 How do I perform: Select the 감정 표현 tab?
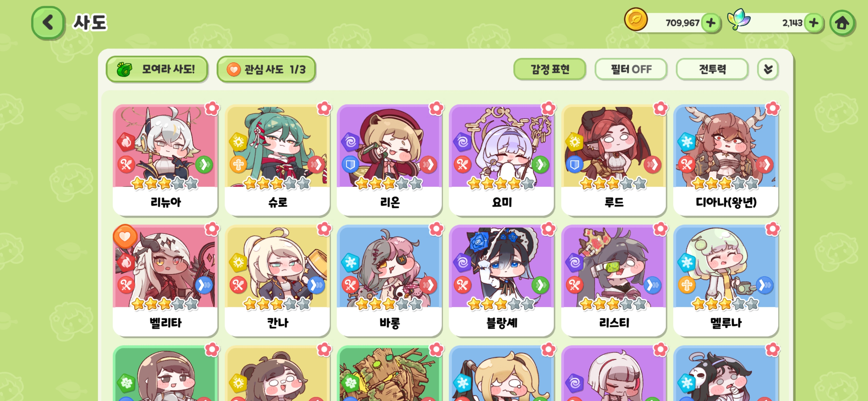coord(549,69)
